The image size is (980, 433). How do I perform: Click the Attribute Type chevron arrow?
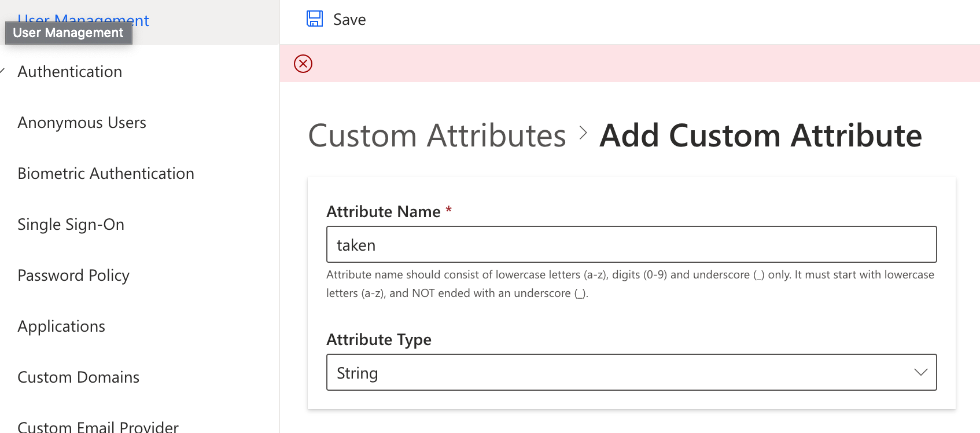(920, 372)
